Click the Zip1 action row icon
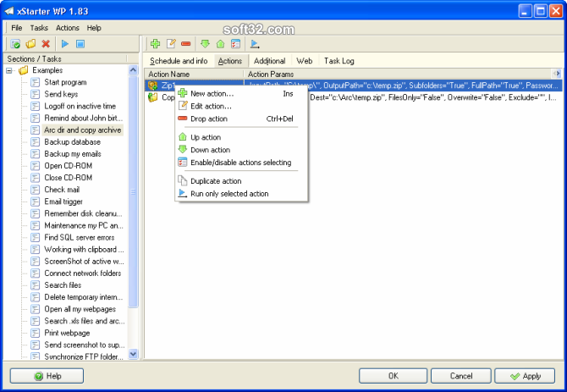The height and width of the screenshot is (392, 567). [153, 86]
